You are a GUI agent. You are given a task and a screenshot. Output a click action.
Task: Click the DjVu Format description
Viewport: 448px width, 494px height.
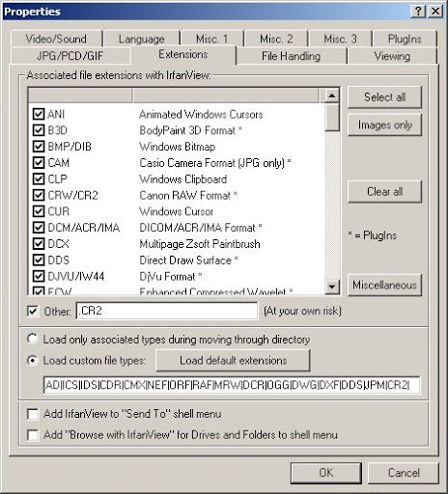171,276
